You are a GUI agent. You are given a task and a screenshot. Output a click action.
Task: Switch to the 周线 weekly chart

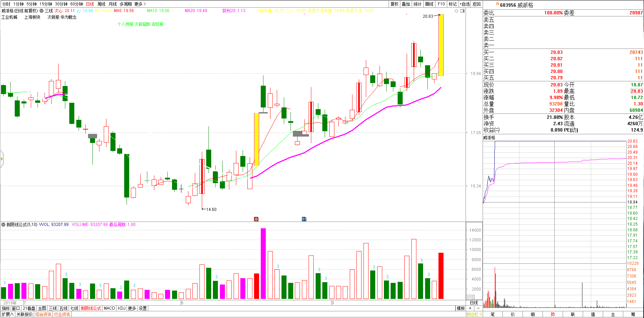(x=101, y=4)
